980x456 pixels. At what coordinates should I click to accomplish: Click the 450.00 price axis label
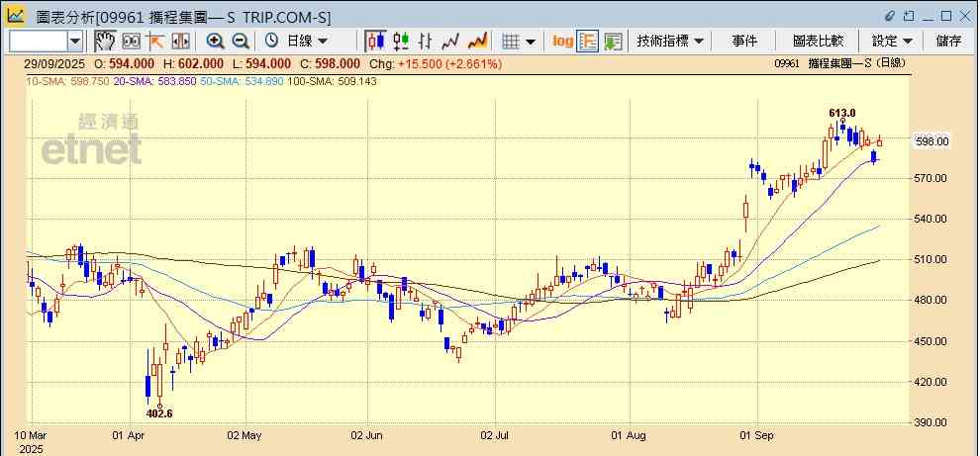click(932, 341)
